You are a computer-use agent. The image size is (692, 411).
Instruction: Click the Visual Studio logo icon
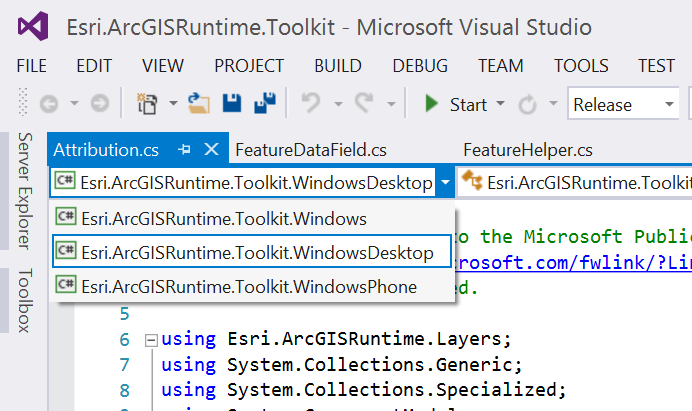coord(33,26)
